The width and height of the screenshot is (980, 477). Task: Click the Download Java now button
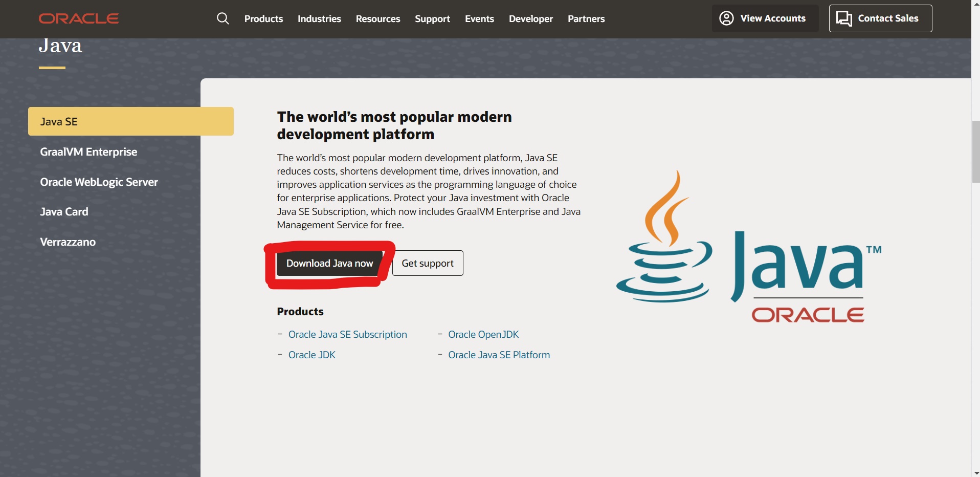coord(329,263)
